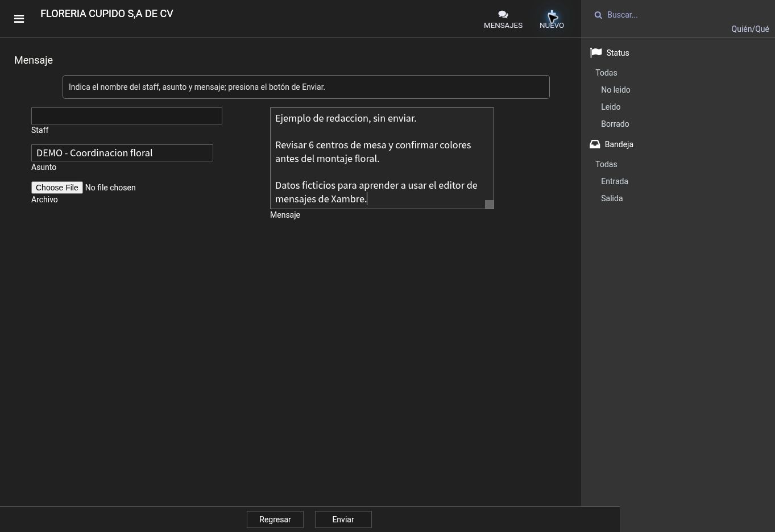Click the Asunto subject field

(x=122, y=153)
